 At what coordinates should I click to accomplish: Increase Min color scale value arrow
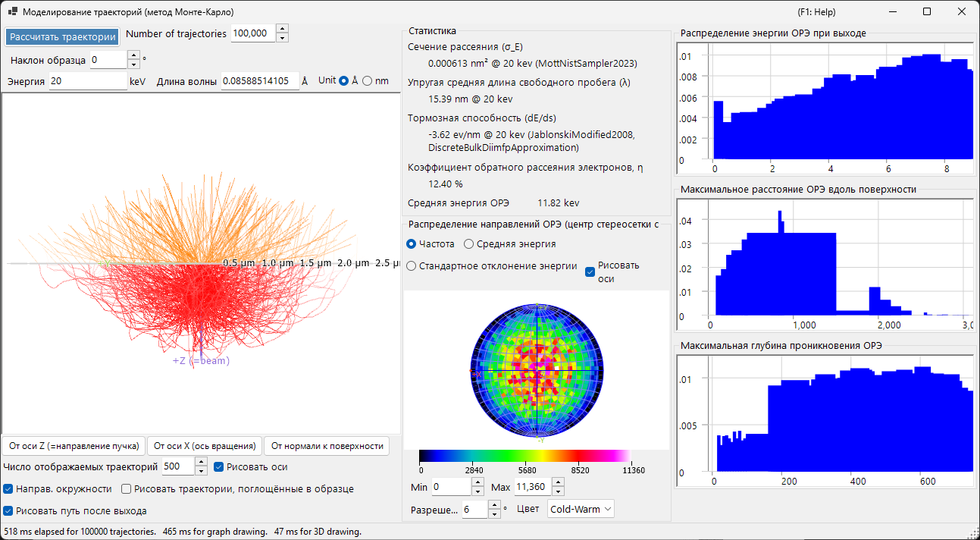pyautogui.click(x=477, y=482)
